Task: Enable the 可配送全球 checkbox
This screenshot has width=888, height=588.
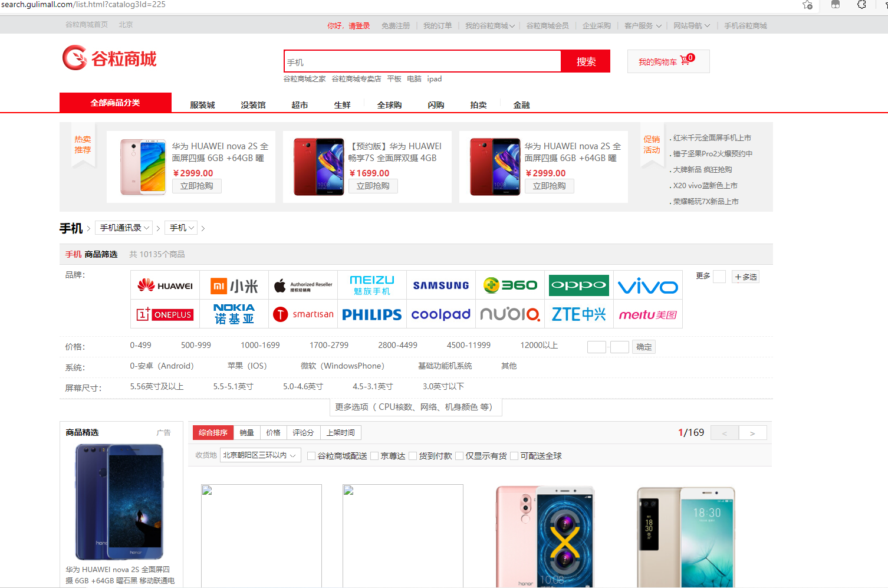Action: click(x=513, y=455)
